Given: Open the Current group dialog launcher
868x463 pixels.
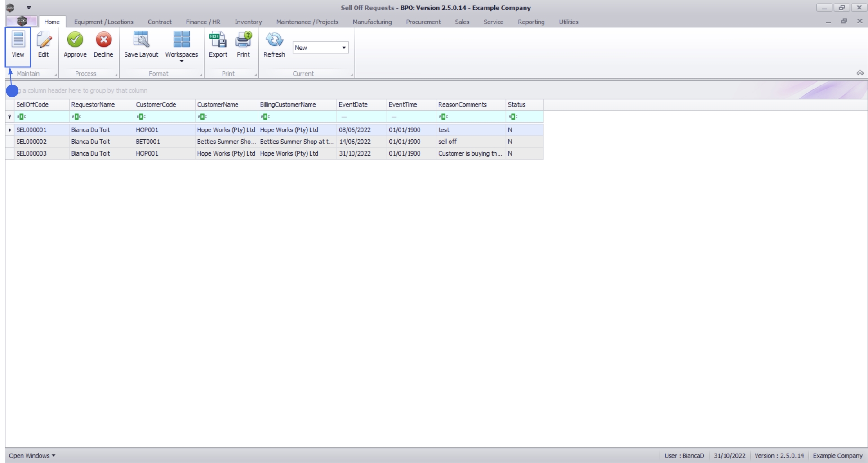Looking at the screenshot, I should (352, 75).
